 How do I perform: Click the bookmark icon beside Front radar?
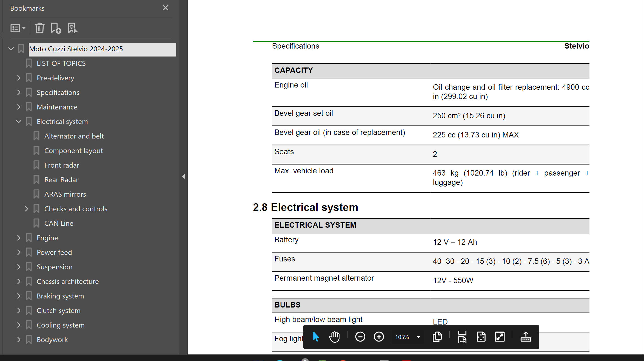pyautogui.click(x=36, y=165)
